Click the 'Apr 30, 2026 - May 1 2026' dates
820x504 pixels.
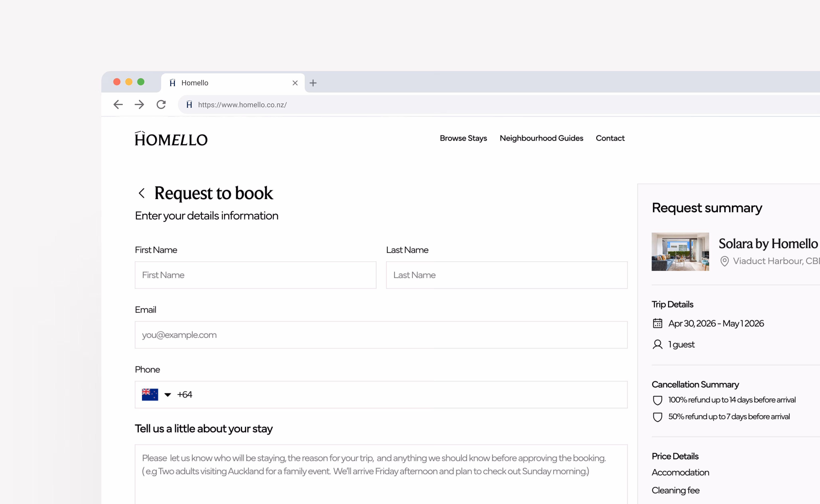click(716, 323)
